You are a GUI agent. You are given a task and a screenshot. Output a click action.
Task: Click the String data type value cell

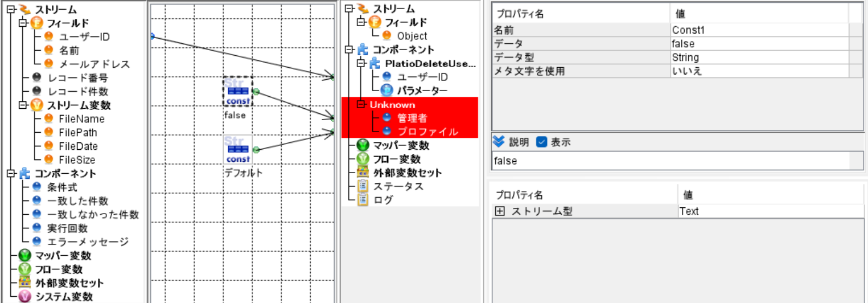click(759, 57)
